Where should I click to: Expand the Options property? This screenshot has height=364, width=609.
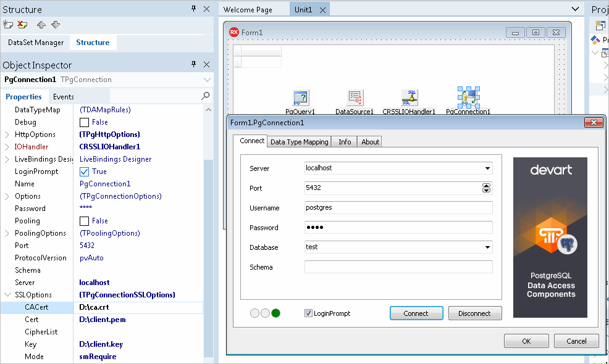point(7,196)
